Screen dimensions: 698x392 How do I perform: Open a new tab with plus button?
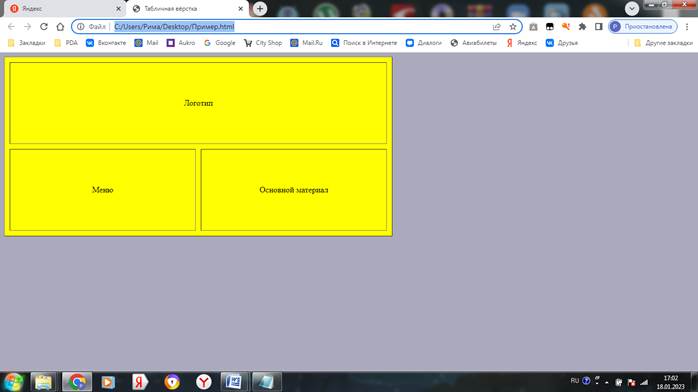[260, 8]
